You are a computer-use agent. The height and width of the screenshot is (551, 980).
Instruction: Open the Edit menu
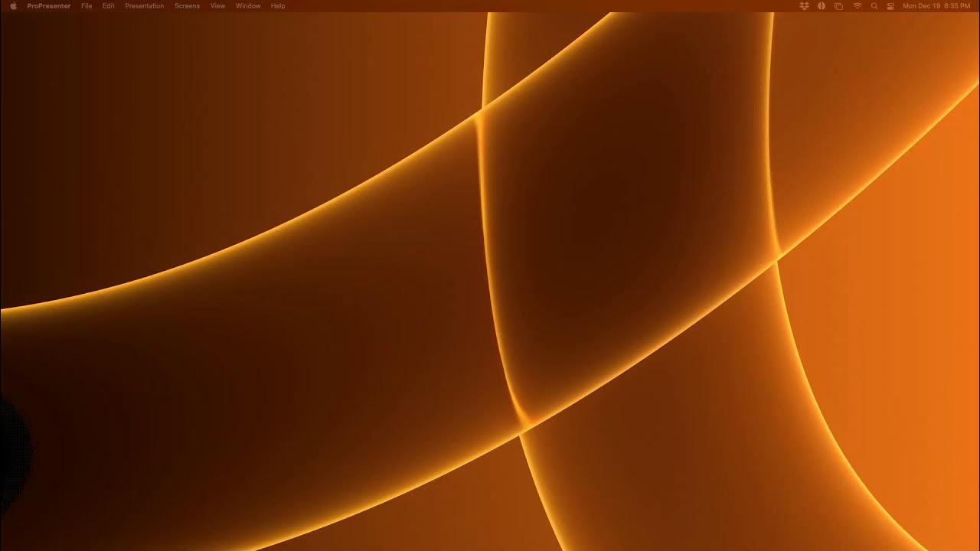(109, 6)
